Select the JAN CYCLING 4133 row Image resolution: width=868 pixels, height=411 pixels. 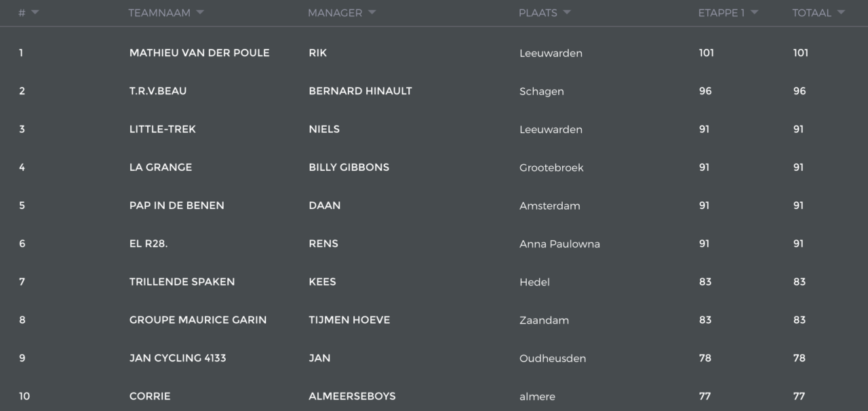434,358
